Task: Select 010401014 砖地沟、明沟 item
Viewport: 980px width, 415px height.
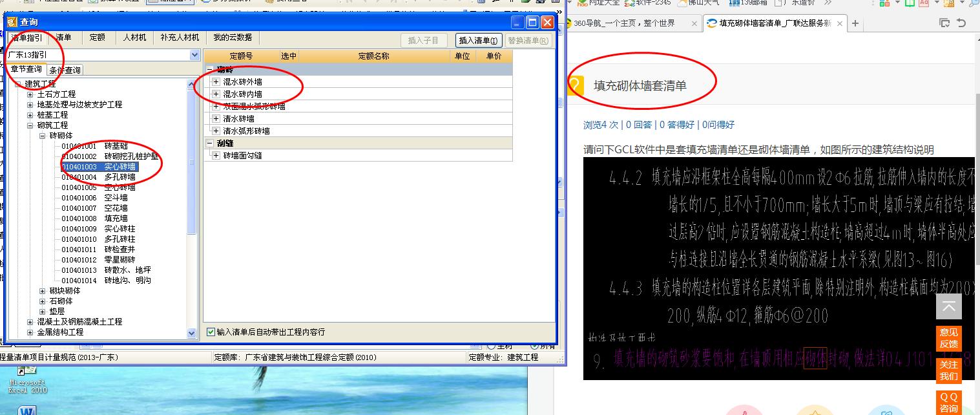Action: (x=106, y=281)
